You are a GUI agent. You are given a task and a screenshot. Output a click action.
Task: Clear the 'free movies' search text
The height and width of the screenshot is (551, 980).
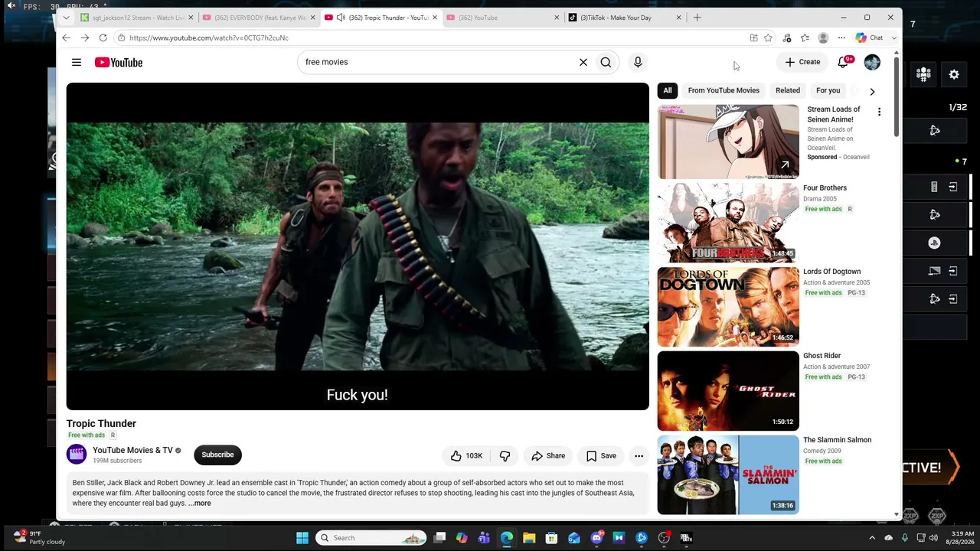point(583,62)
